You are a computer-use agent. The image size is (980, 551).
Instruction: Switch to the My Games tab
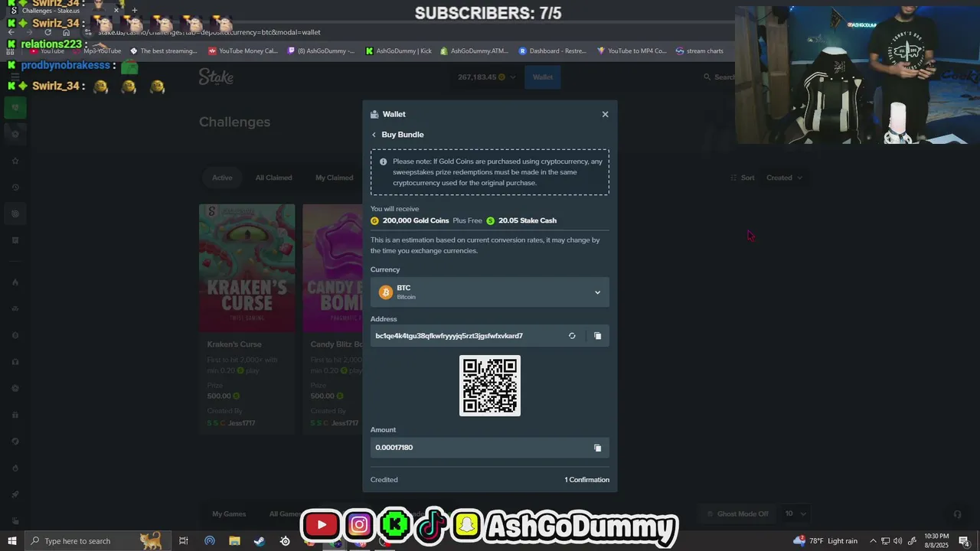[x=229, y=514]
